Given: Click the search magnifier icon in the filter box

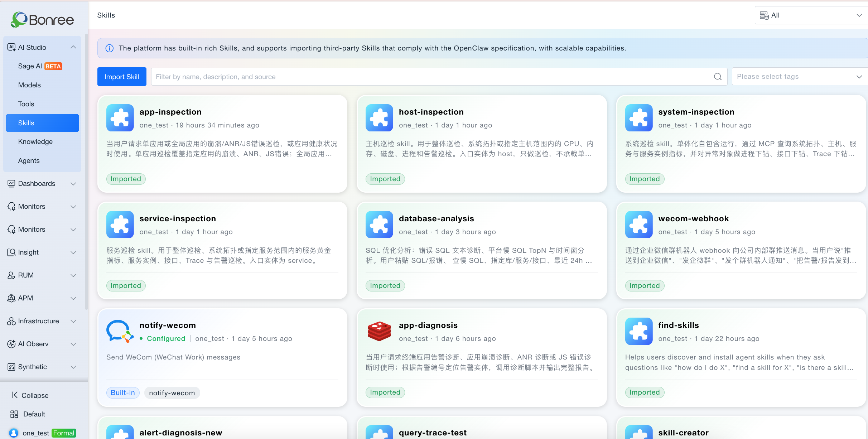Looking at the screenshot, I should 718,77.
